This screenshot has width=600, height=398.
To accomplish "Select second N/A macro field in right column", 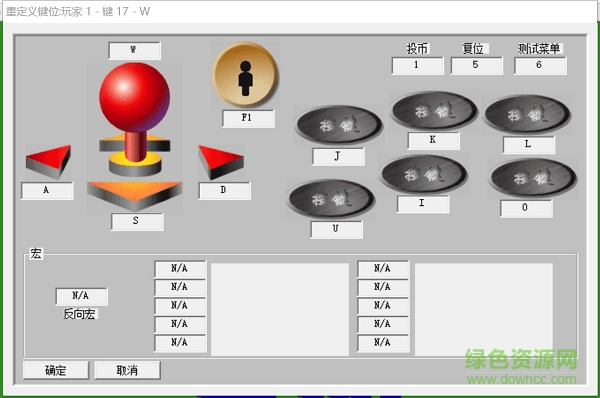I will coord(383,287).
